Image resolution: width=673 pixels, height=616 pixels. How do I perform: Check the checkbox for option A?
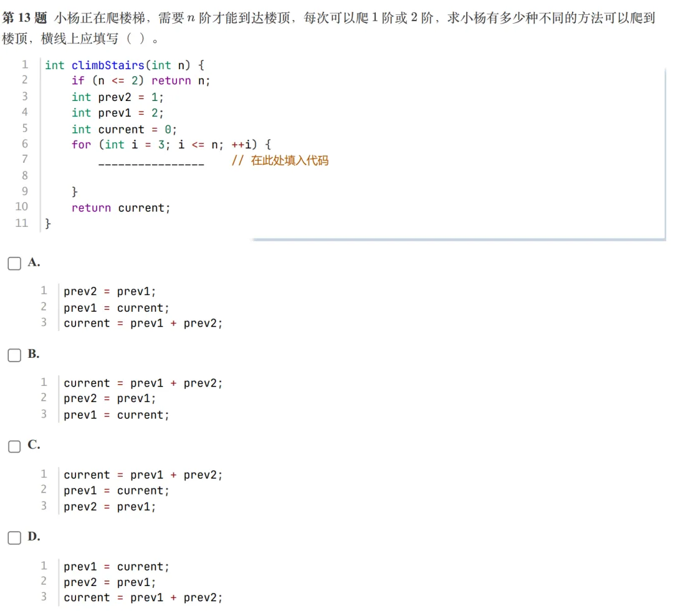(x=14, y=263)
